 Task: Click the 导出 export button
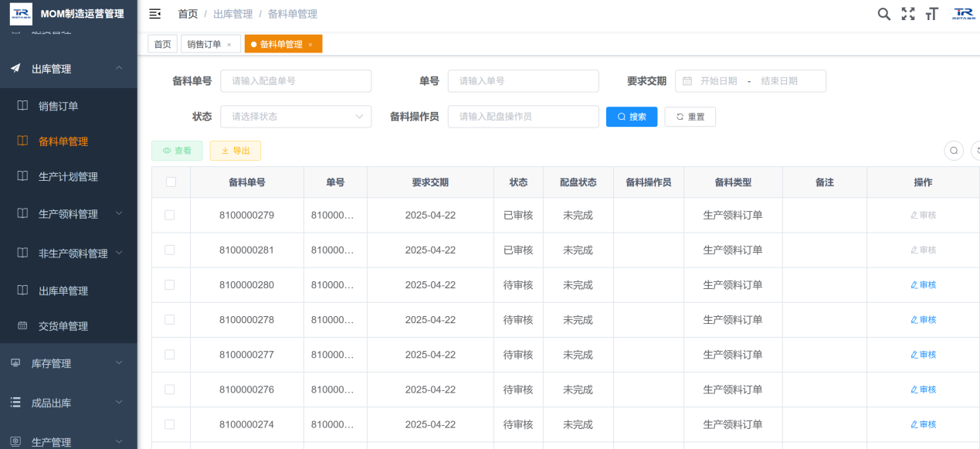(236, 151)
